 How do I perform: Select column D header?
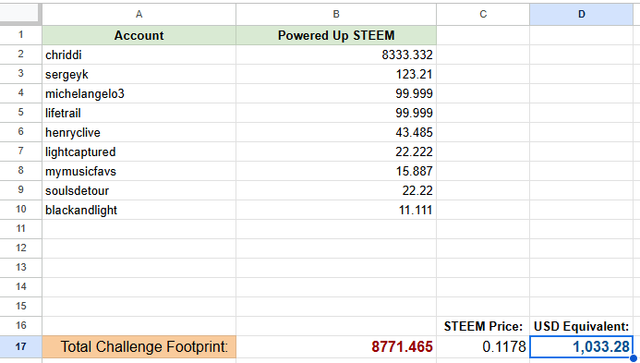581,14
